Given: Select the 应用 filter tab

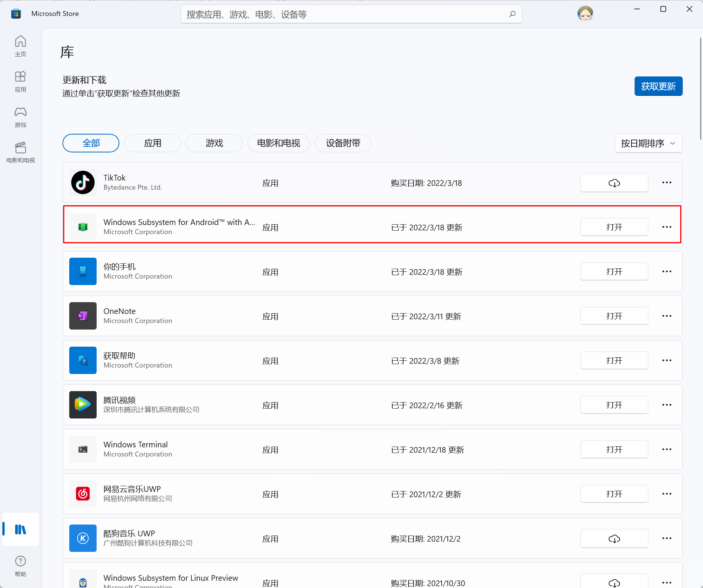Looking at the screenshot, I should coord(153,143).
